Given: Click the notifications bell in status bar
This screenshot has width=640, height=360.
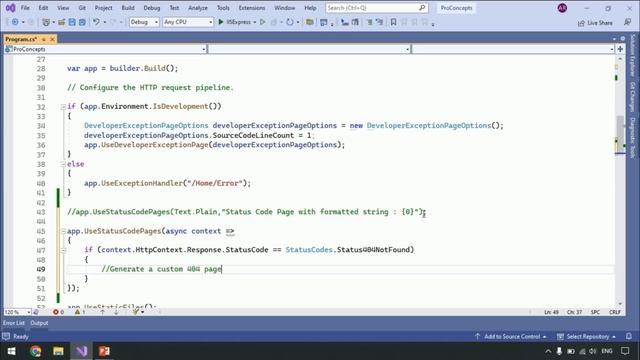Looking at the screenshot, I should tap(629, 336).
